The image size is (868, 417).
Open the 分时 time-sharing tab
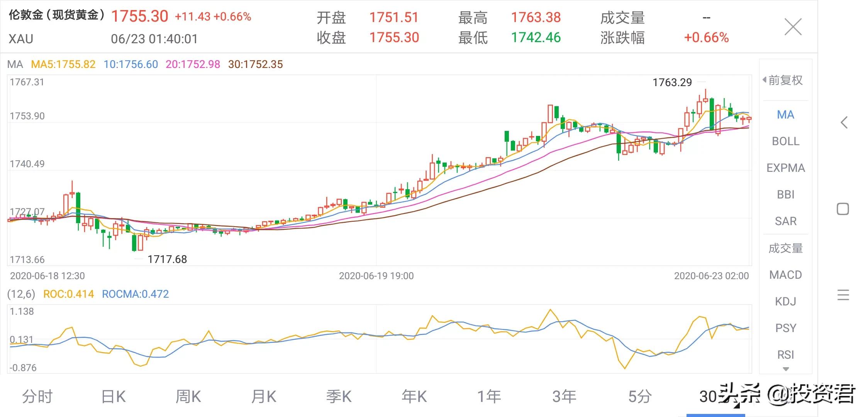[37, 397]
